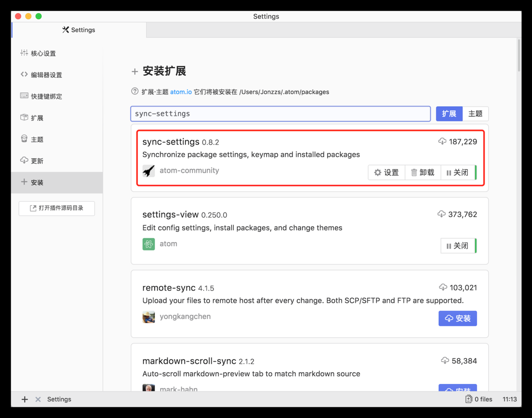Click download cloud icon beside 373,762
The height and width of the screenshot is (418, 532).
click(441, 214)
